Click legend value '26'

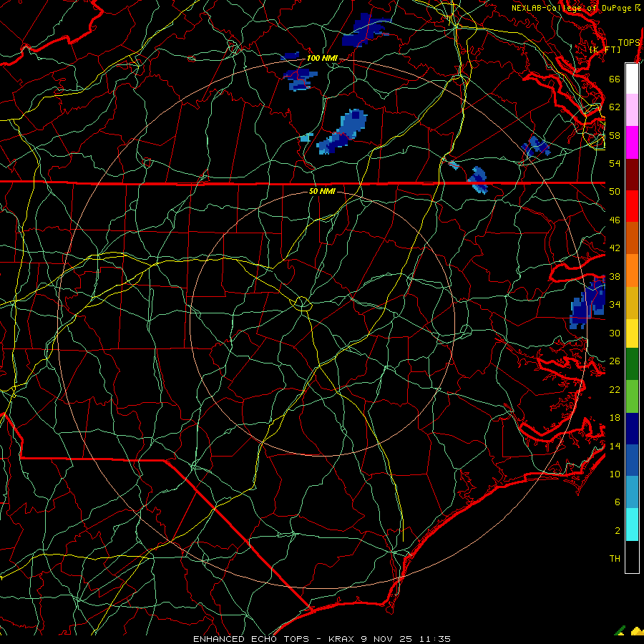615,361
